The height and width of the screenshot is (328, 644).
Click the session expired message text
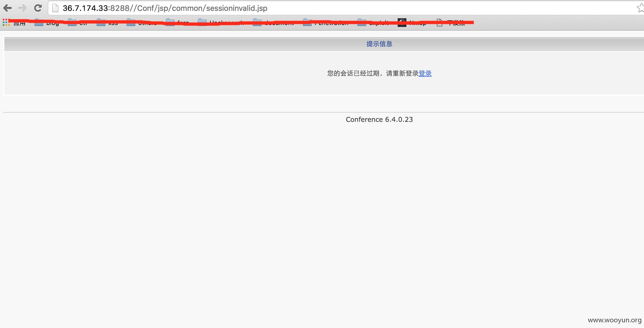point(373,73)
